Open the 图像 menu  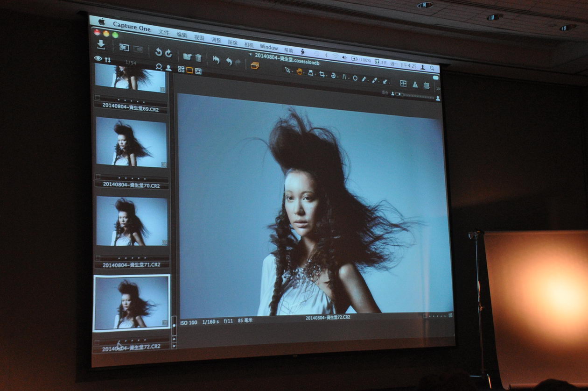(x=232, y=42)
